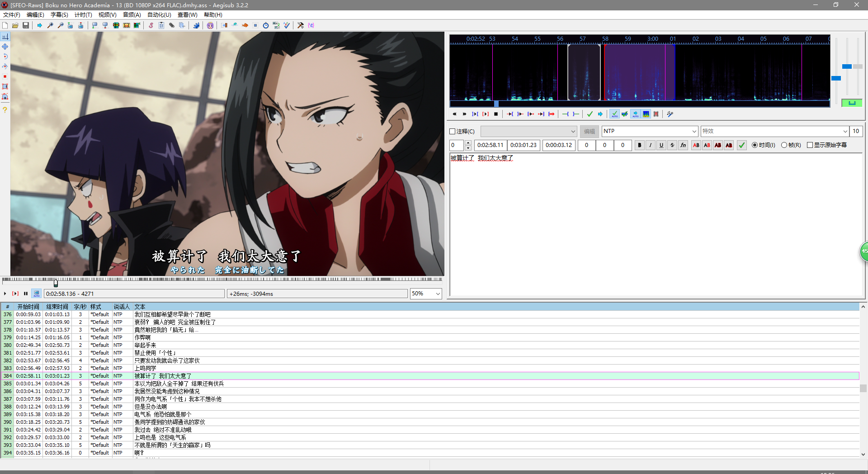This screenshot has height=474, width=868.
Task: Open the 编辑(E) menu
Action: coord(35,15)
